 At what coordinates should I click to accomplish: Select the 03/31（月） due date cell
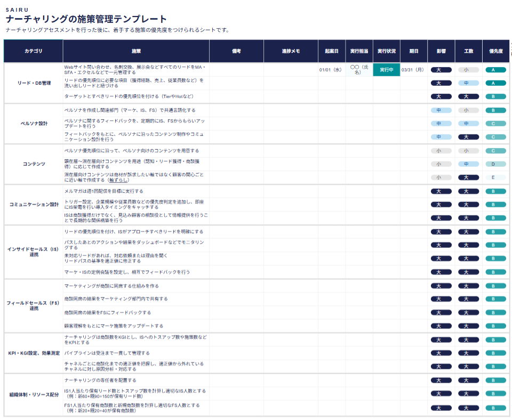point(413,70)
